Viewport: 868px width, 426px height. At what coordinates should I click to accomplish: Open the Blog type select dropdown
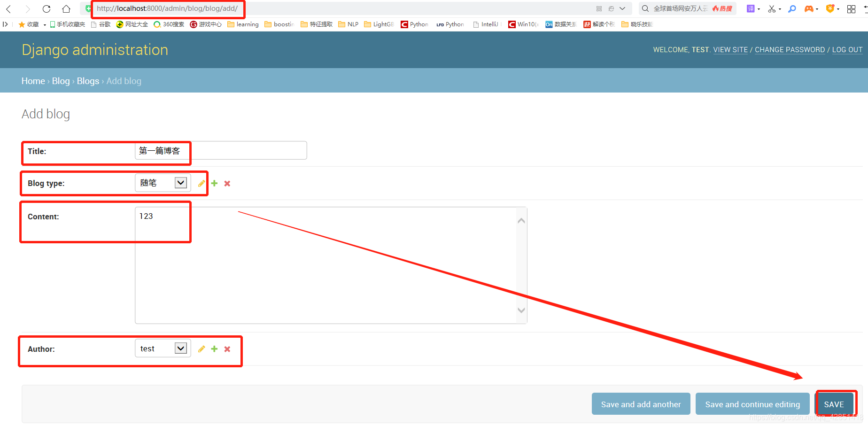[163, 183]
